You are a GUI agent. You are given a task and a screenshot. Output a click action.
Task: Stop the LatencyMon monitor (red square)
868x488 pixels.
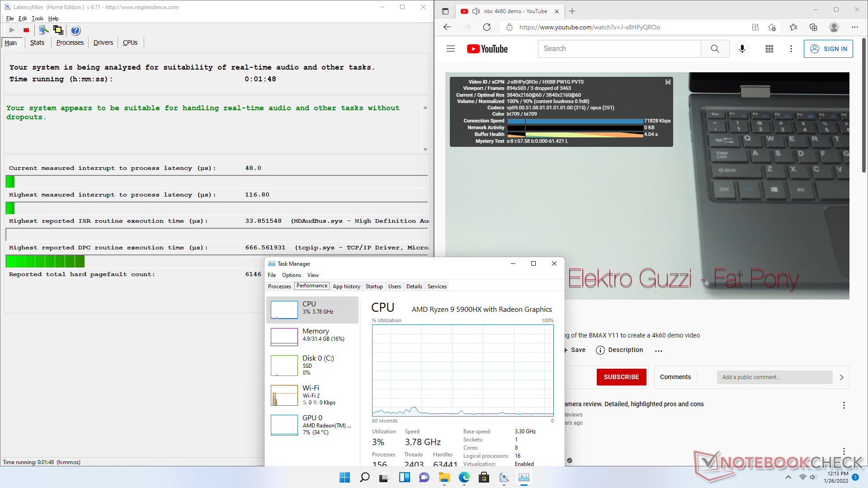point(26,30)
